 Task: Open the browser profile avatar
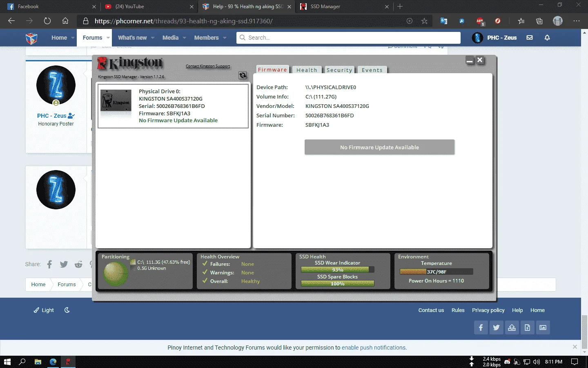tap(558, 21)
